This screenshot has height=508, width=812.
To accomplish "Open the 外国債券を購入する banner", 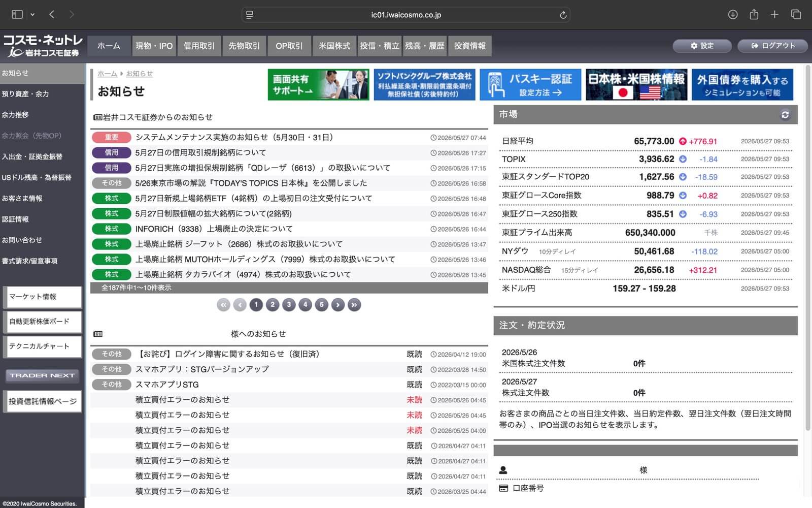I will [x=742, y=84].
